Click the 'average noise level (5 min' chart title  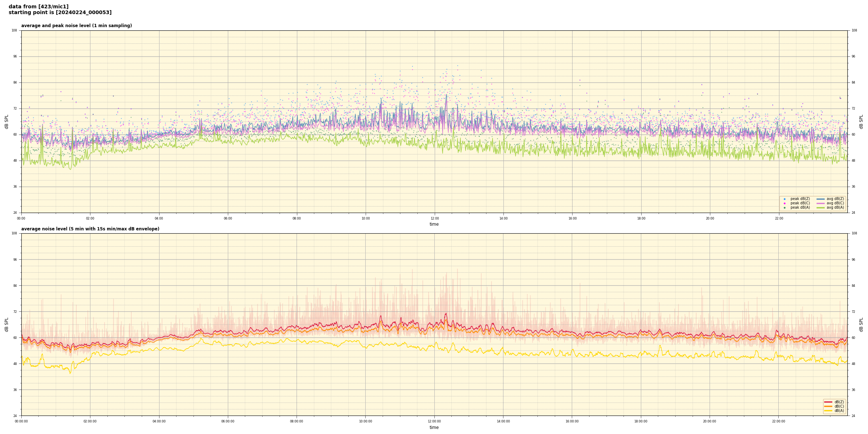tap(90, 229)
